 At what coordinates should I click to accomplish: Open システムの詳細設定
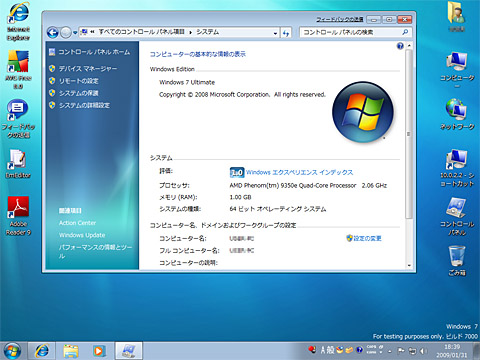(84, 105)
